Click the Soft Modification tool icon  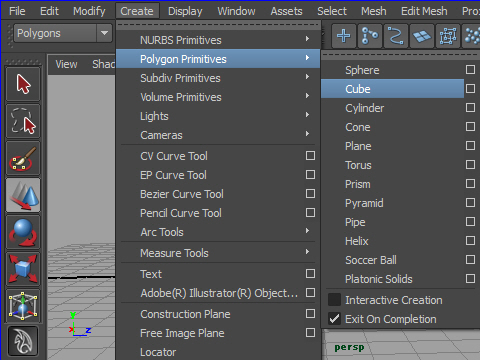23,341
